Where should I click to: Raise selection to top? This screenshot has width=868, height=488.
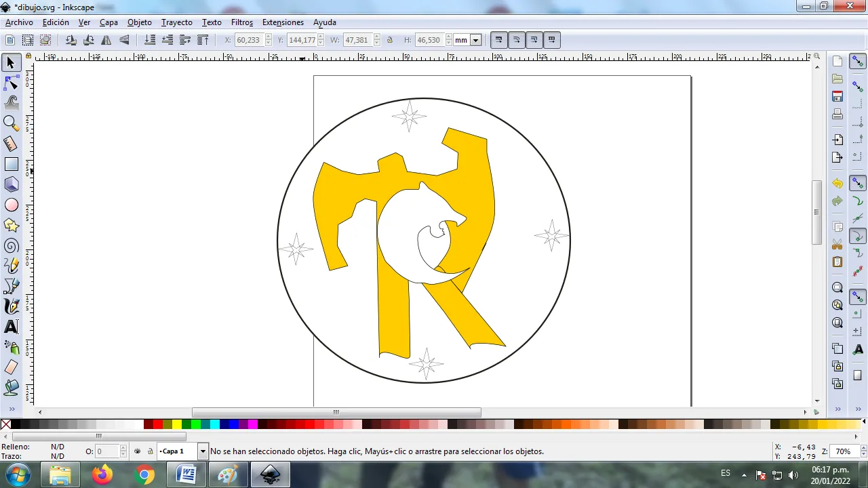[202, 40]
